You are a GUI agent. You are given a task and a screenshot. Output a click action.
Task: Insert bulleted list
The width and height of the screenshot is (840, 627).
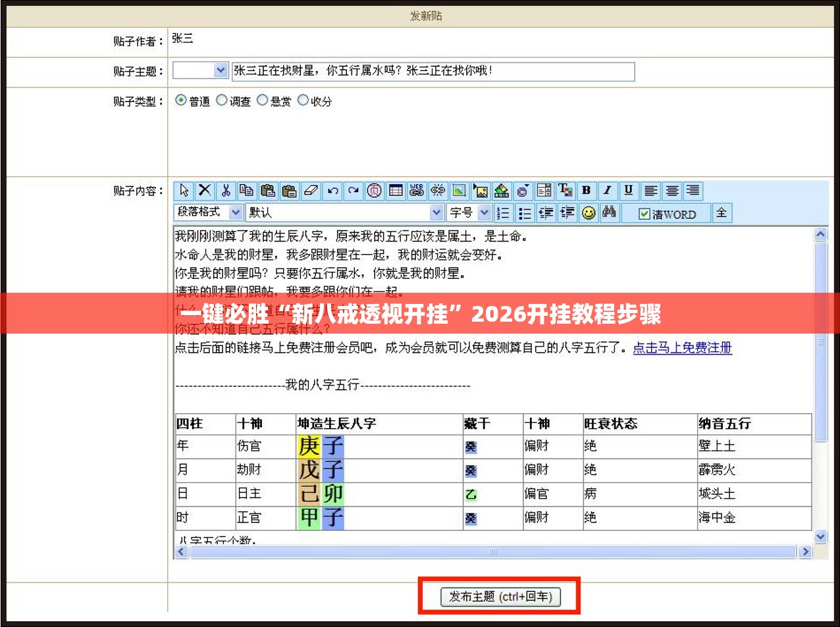(x=525, y=213)
